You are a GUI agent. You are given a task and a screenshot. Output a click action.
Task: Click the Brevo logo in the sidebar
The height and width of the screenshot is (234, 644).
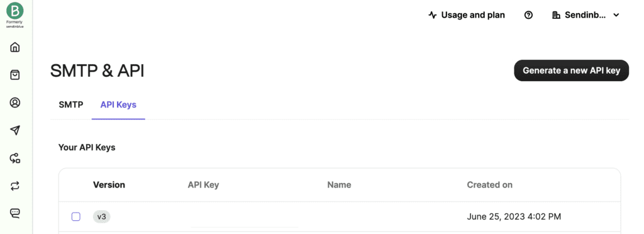15,10
